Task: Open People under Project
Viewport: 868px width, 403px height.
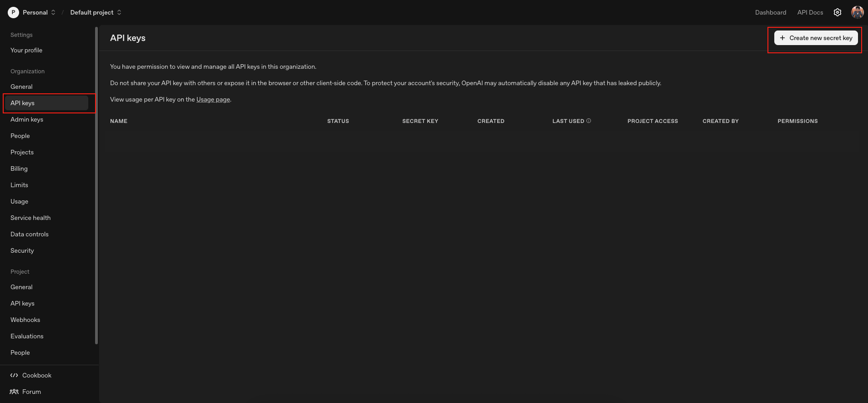Action: pos(20,352)
